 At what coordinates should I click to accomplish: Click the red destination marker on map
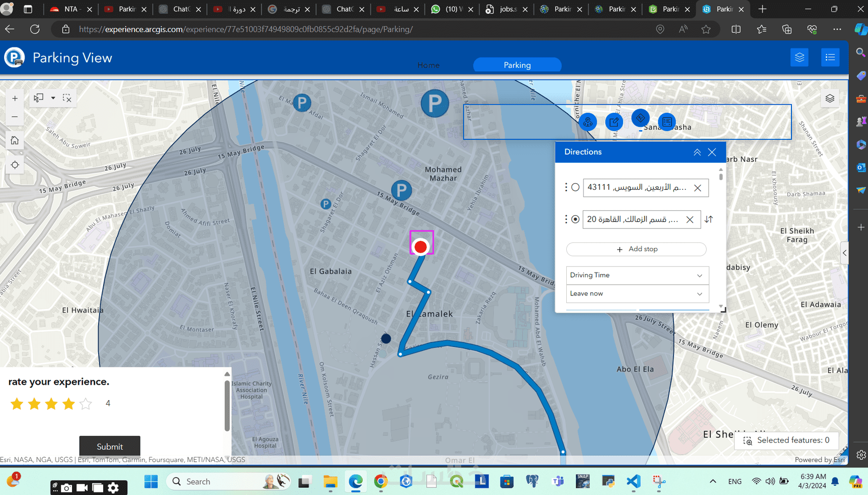click(x=421, y=247)
